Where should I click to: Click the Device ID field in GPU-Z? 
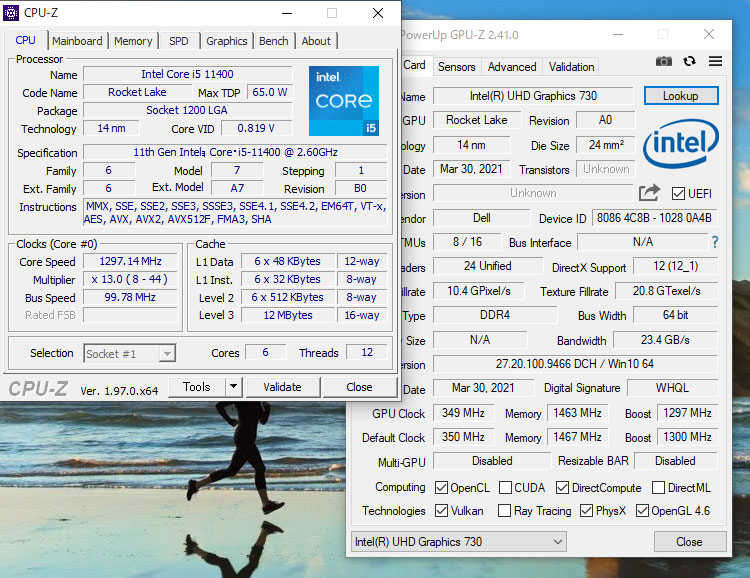tap(654, 218)
